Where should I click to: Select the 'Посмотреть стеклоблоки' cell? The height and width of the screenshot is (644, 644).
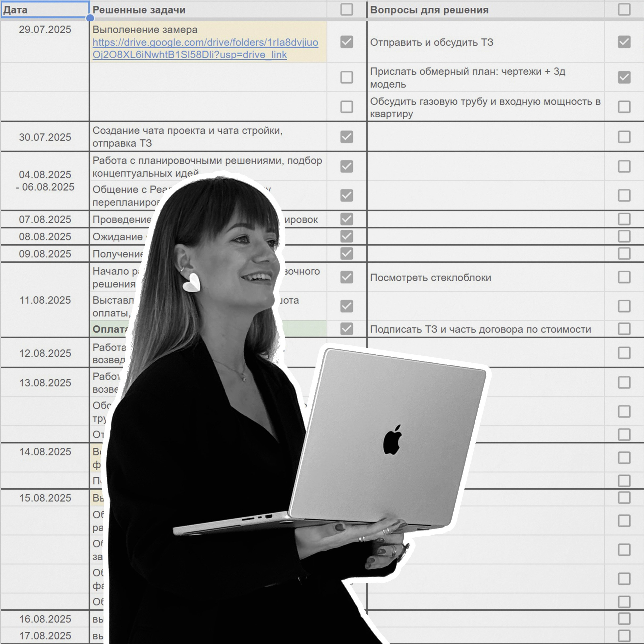click(x=485, y=277)
